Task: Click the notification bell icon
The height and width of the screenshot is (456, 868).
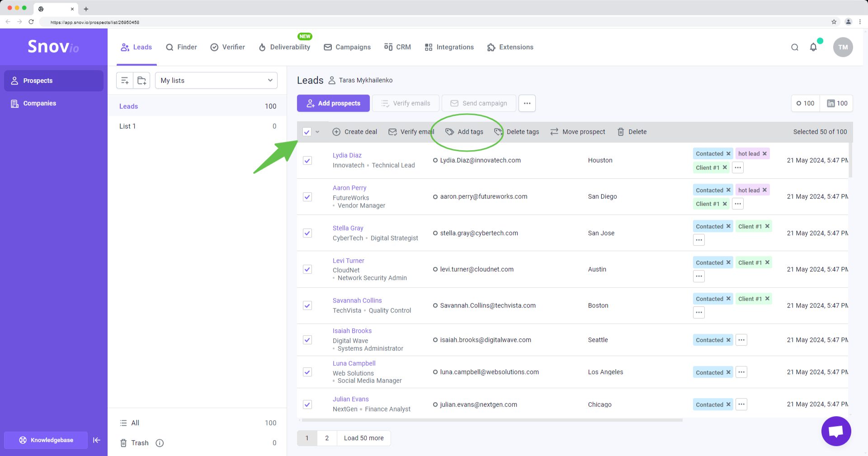Action: coord(813,47)
